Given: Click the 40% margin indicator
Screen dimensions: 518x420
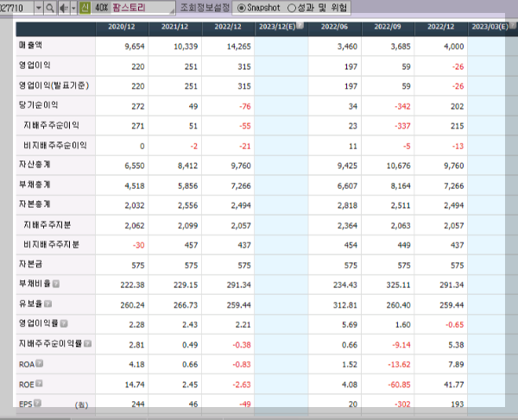Looking at the screenshot, I should 101,8.
